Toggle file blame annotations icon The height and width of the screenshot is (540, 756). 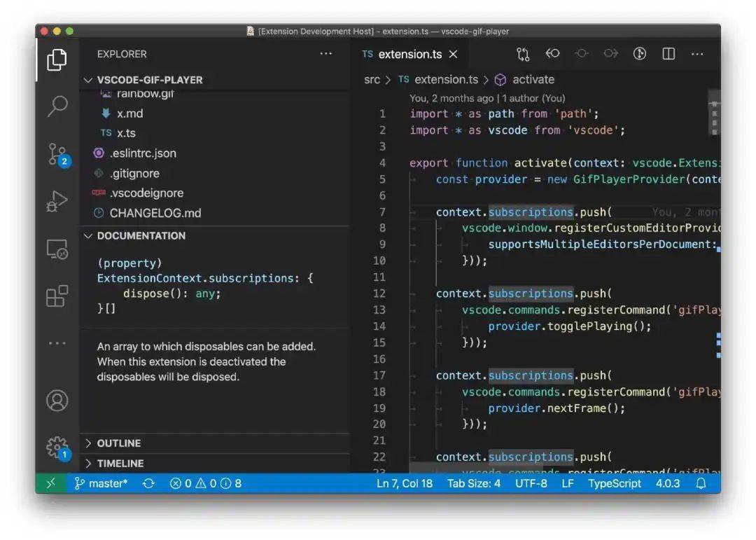pyautogui.click(x=639, y=53)
